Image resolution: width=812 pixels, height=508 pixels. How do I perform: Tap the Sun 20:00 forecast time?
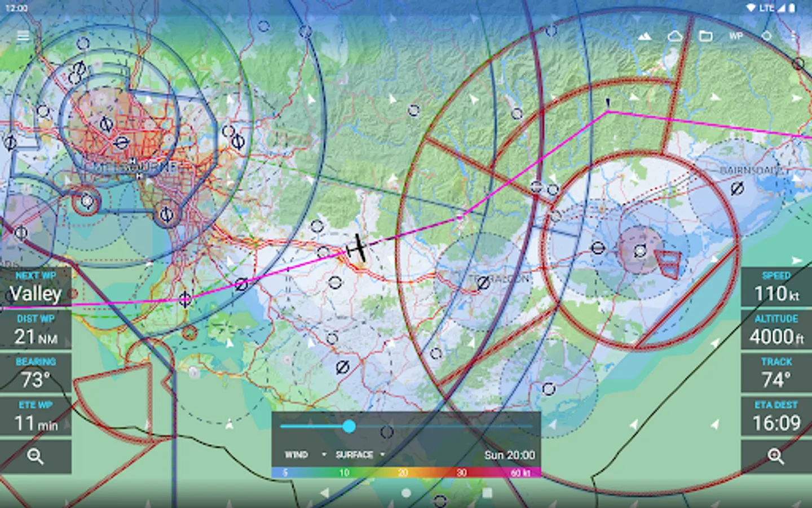(509, 455)
